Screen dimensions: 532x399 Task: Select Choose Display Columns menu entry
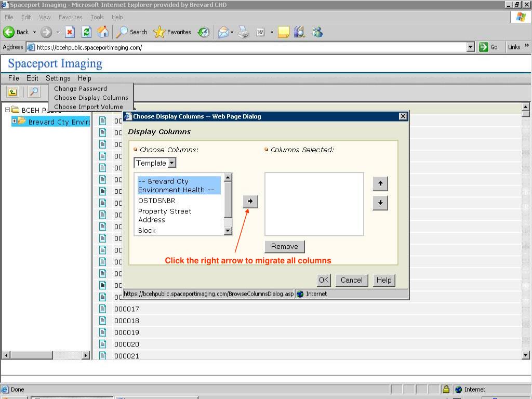91,98
